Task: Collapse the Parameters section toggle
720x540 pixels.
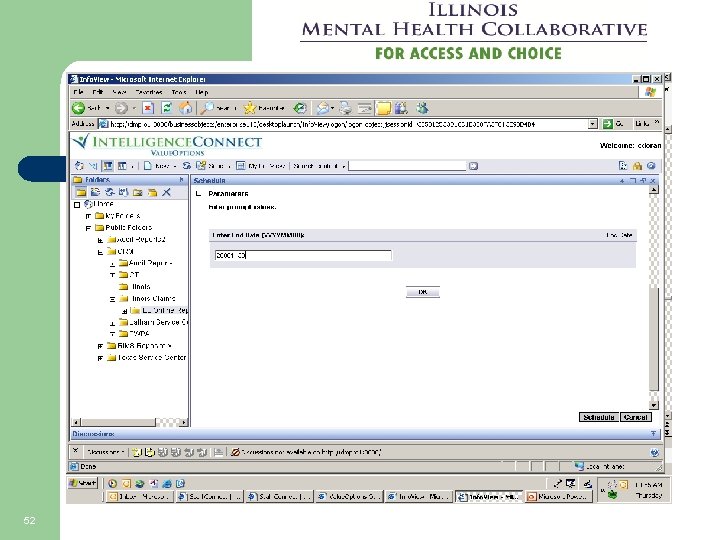Action: pyautogui.click(x=198, y=194)
